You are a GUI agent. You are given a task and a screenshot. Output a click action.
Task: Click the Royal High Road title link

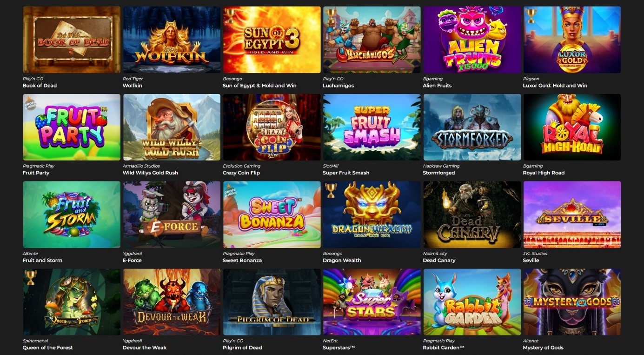544,173
